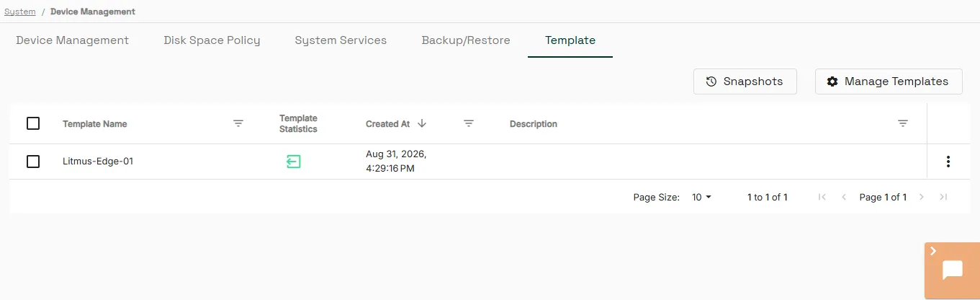Image resolution: width=980 pixels, height=300 pixels.
Task: Click the Snapshots button
Action: tap(745, 81)
